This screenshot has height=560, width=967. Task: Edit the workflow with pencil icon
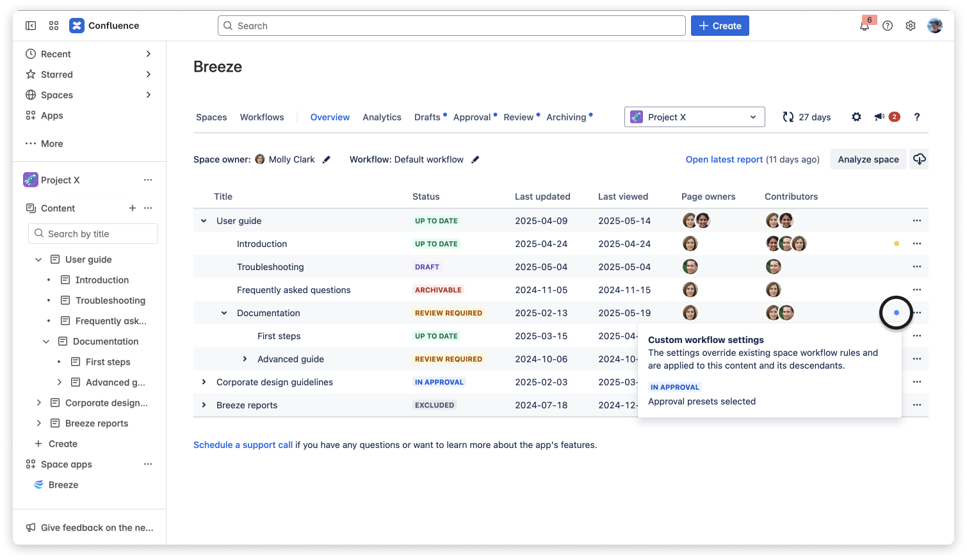pos(475,159)
